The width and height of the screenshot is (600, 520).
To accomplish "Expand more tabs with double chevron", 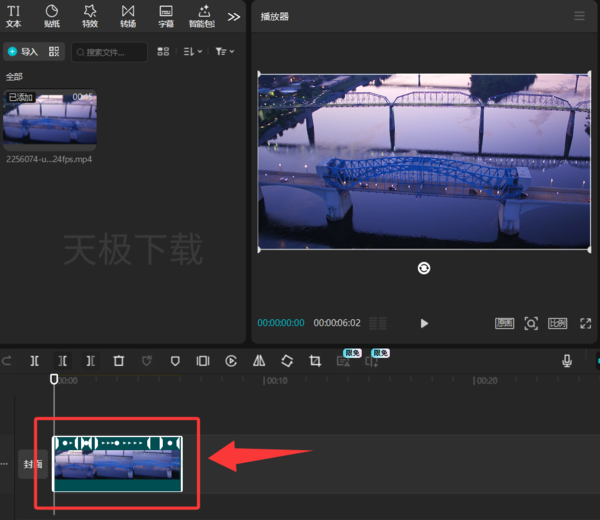I will (x=233, y=17).
